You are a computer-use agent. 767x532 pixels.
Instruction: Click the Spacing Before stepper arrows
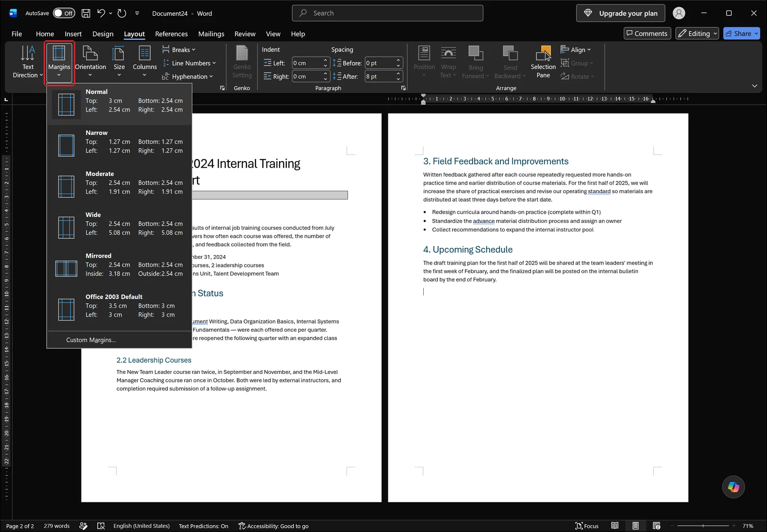tap(398, 63)
